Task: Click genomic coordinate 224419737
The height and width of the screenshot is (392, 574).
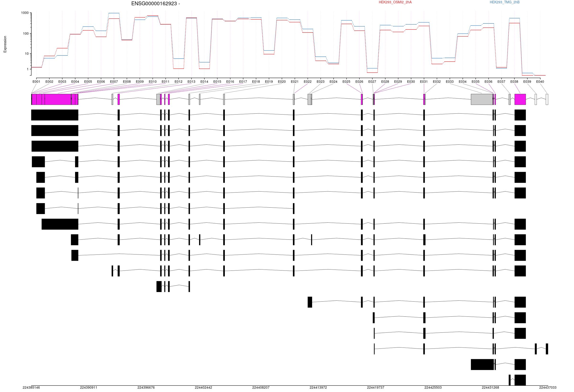Action: (x=376, y=387)
